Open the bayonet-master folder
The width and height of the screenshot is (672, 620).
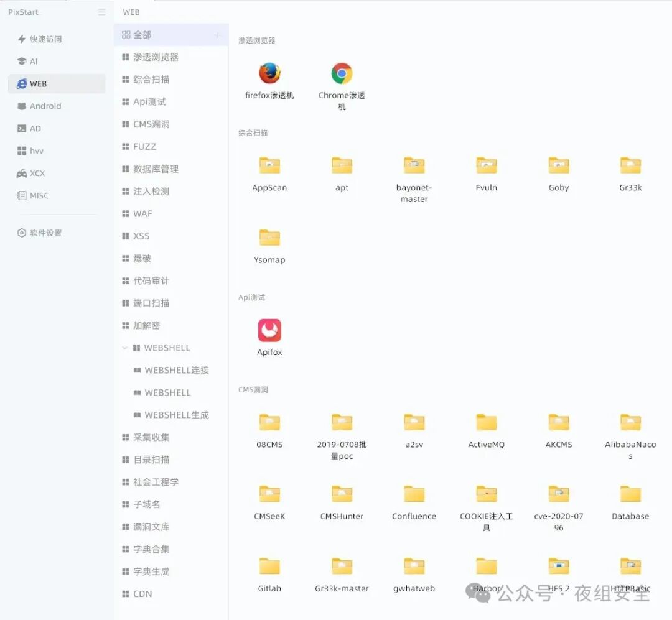click(x=414, y=165)
